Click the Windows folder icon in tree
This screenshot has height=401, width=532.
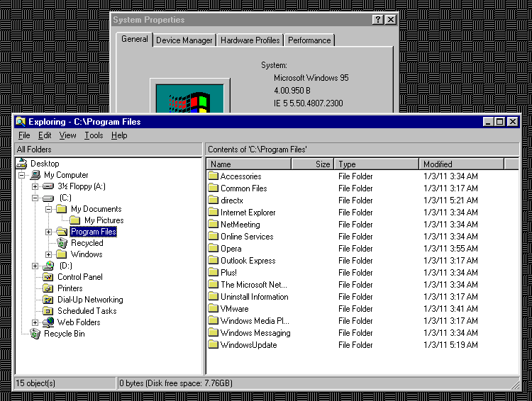pyautogui.click(x=62, y=254)
